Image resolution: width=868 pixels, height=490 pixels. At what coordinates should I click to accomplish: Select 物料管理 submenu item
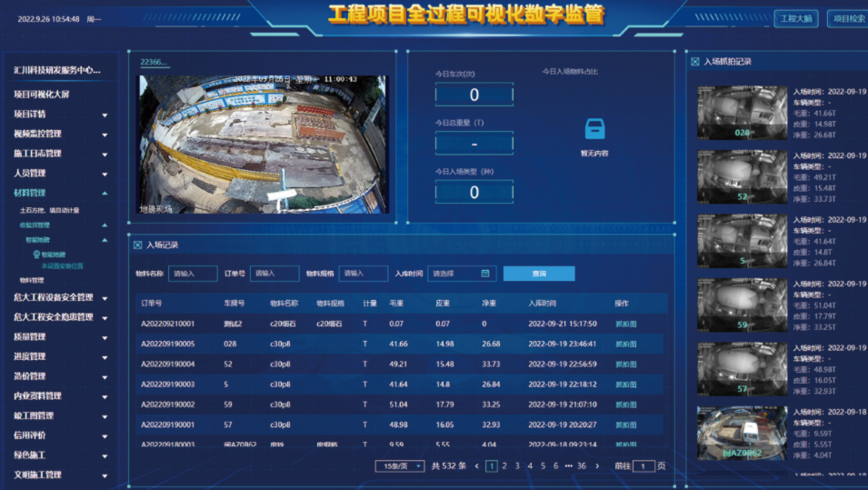pyautogui.click(x=32, y=280)
